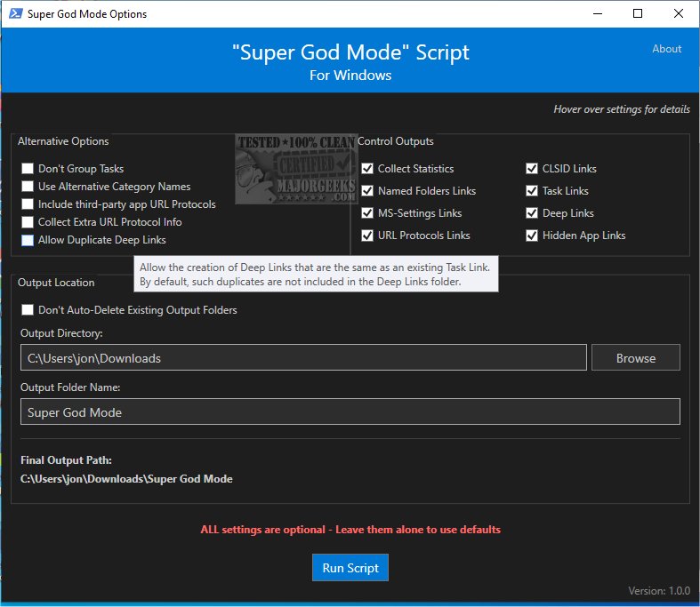Viewport: 700px width, 607px height.
Task: Click the Output Directory path field
Action: pos(302,358)
